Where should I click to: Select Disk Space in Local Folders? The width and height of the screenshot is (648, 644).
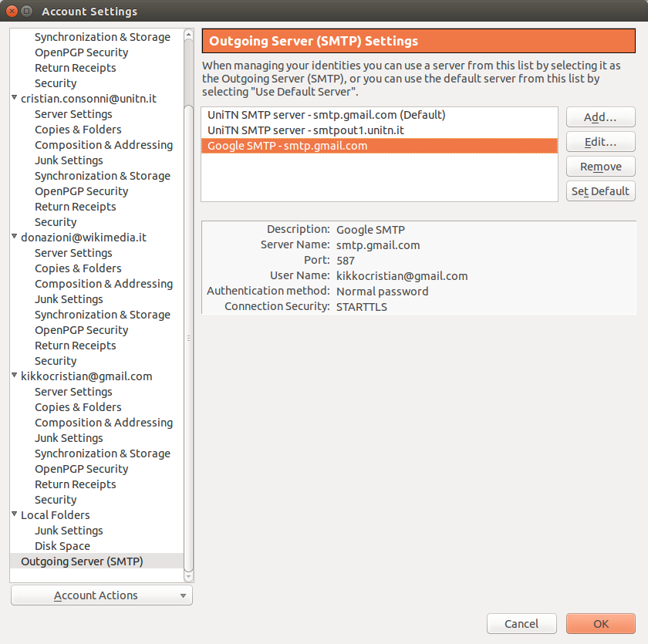[62, 546]
